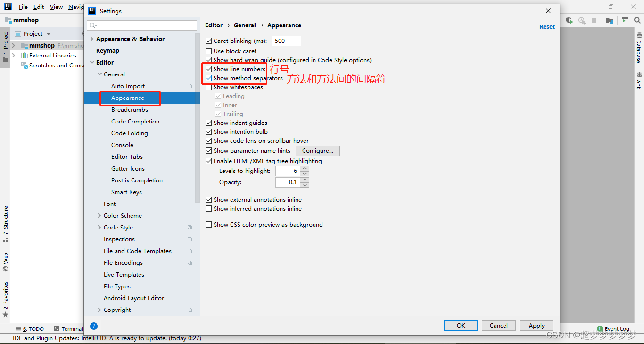The width and height of the screenshot is (644, 344).
Task: Click the tool windows toggle icon in status bar
Action: pyautogui.click(x=6, y=338)
